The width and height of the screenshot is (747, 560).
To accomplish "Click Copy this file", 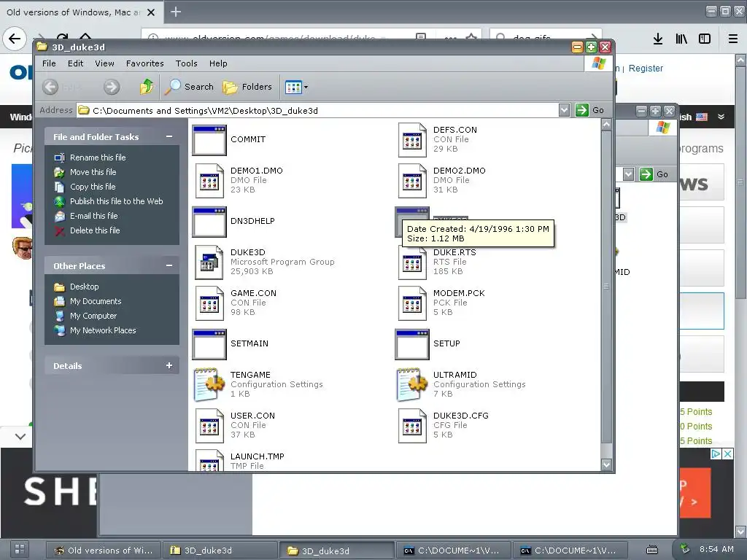I will click(x=93, y=187).
